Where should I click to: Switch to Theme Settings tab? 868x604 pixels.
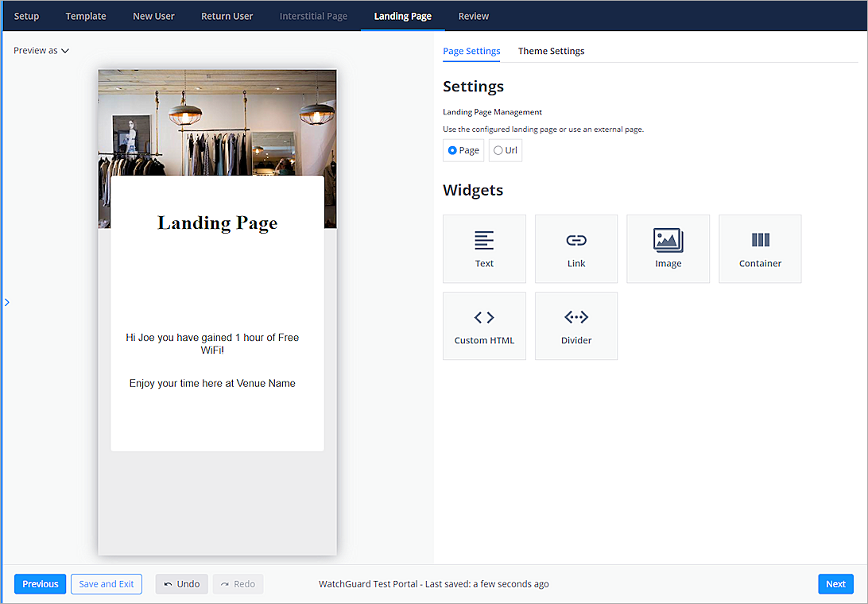point(551,50)
